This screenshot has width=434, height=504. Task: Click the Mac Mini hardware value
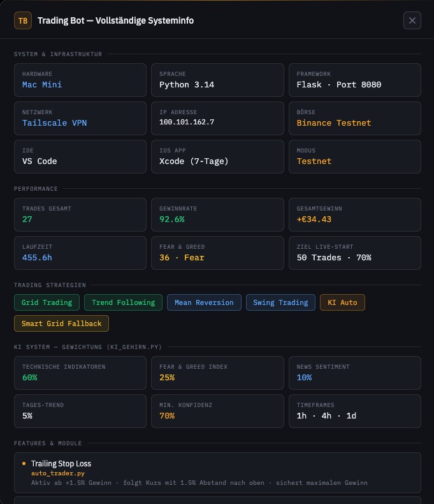click(x=42, y=85)
